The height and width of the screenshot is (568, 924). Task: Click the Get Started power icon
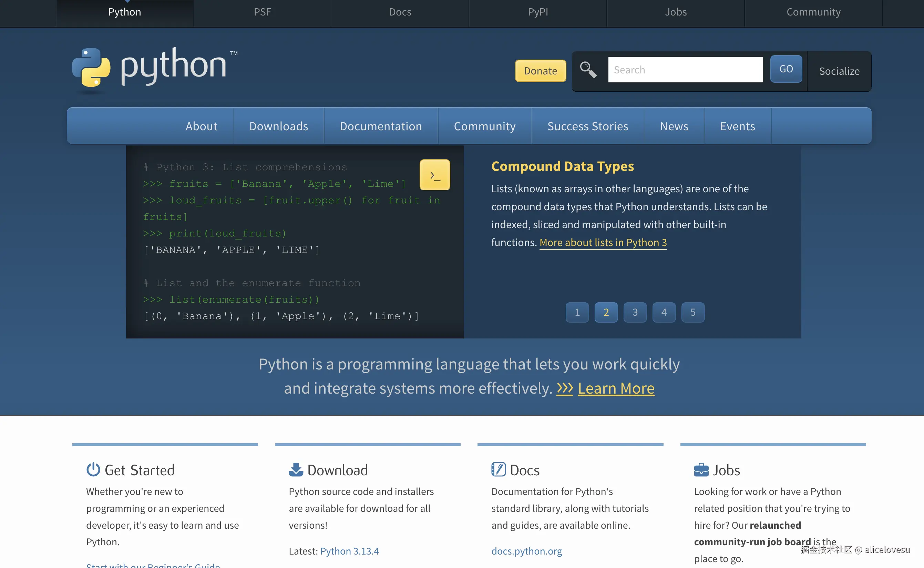click(x=93, y=469)
